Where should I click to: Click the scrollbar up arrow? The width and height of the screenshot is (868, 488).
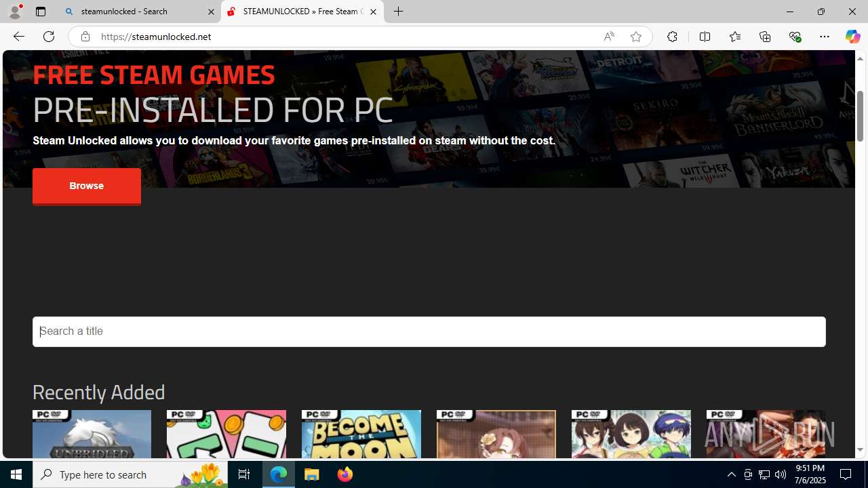click(860, 58)
